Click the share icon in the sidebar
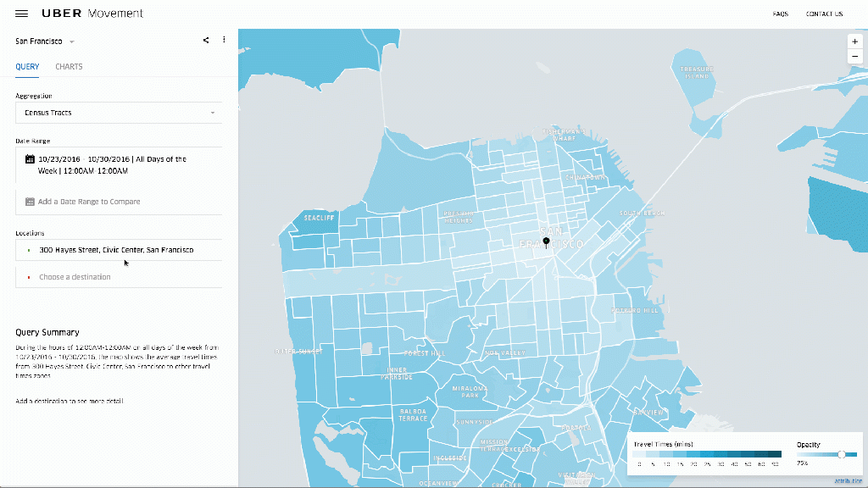The image size is (868, 488). (x=205, y=40)
